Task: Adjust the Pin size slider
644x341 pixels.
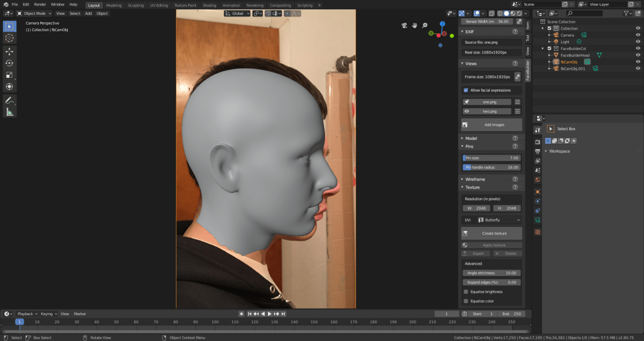Action: (491, 158)
